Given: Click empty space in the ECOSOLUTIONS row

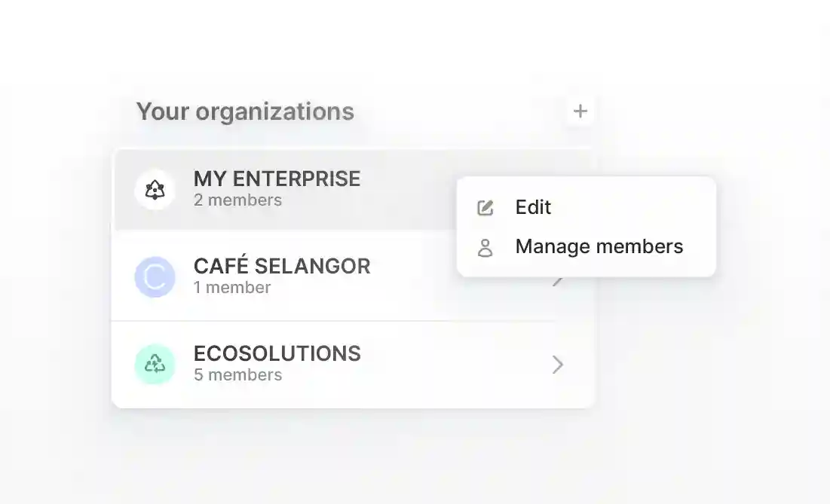Looking at the screenshot, I should 452,365.
